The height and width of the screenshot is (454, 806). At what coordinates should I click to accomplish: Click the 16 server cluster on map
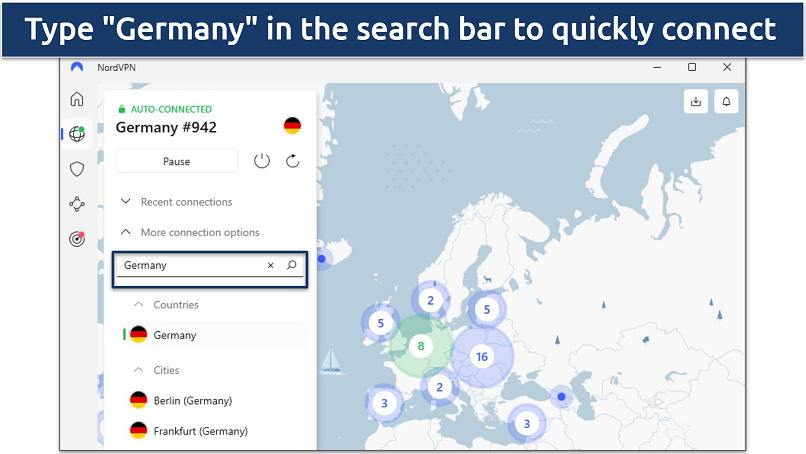[482, 357]
